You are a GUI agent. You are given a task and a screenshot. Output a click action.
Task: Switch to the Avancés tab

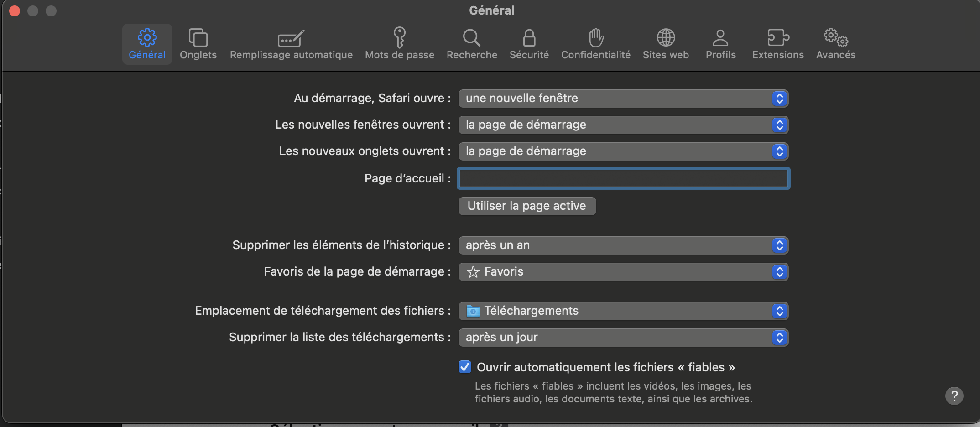click(835, 44)
